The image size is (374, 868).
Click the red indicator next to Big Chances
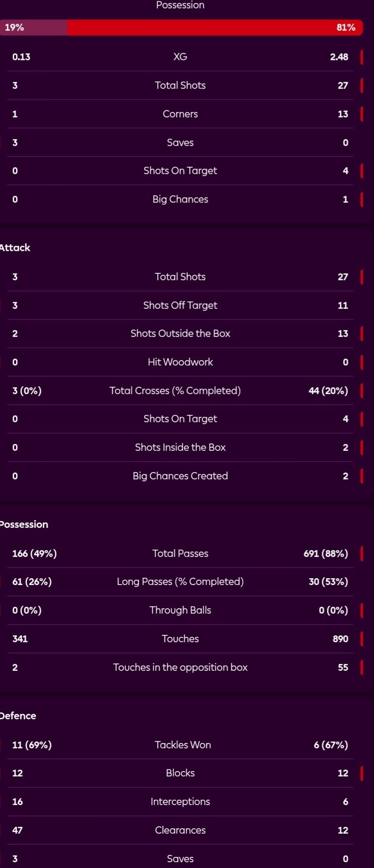click(361, 199)
